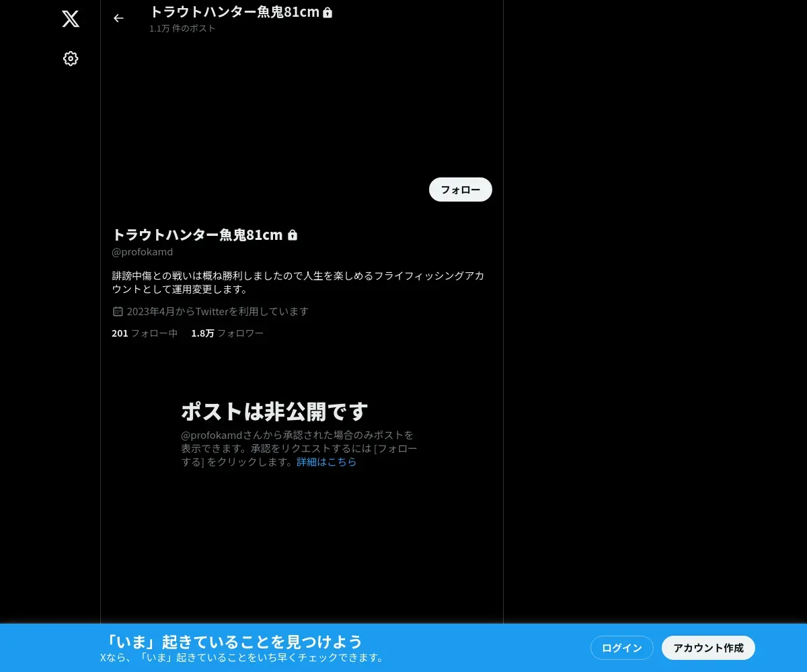807x672 pixels.
Task: Click the ポストは非公開です heading
Action: (x=274, y=411)
